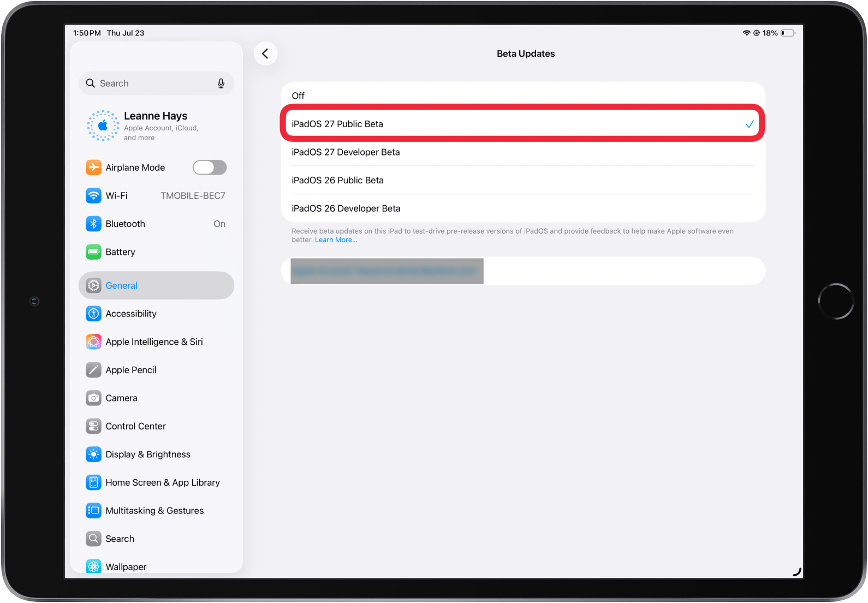The width and height of the screenshot is (868, 603).
Task: Tap the blue checkmark on Public Beta
Action: tap(750, 124)
